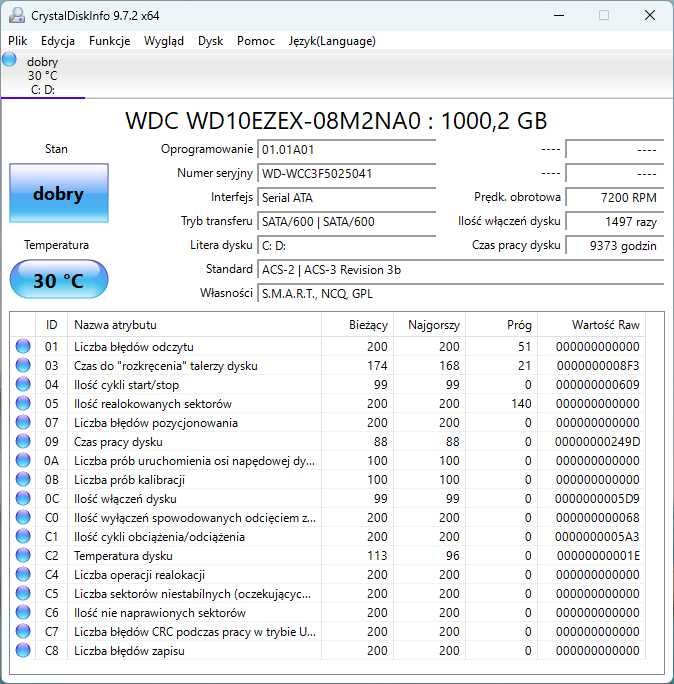Open the Edycja menu
This screenshot has width=674, height=684.
pos(58,41)
